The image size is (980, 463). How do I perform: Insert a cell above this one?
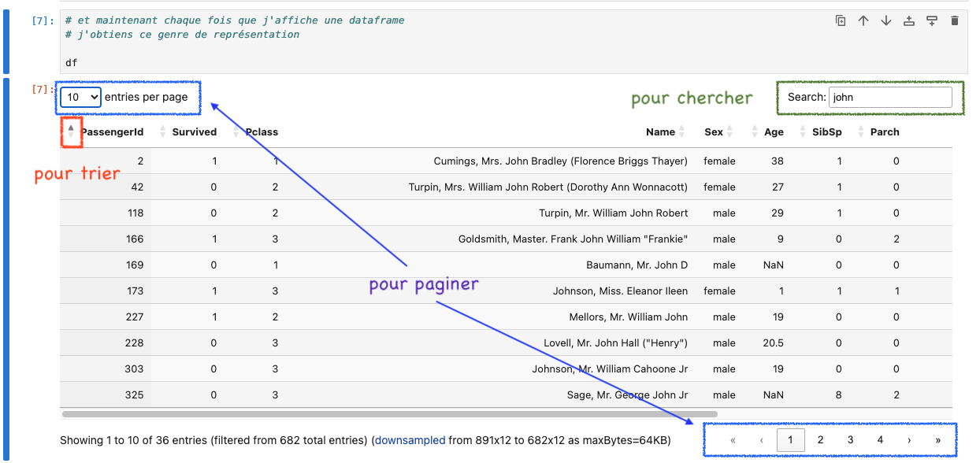click(909, 21)
